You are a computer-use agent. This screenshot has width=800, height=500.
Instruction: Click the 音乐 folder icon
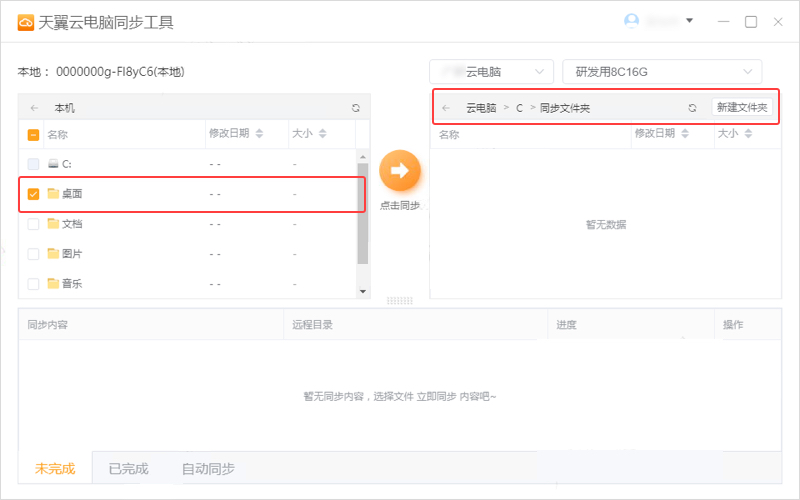click(53, 283)
